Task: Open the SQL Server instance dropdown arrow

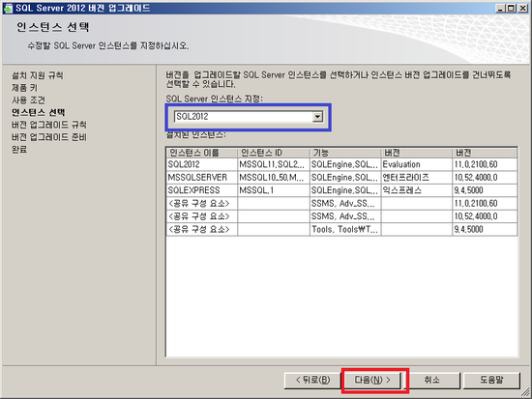Action: pos(317,117)
